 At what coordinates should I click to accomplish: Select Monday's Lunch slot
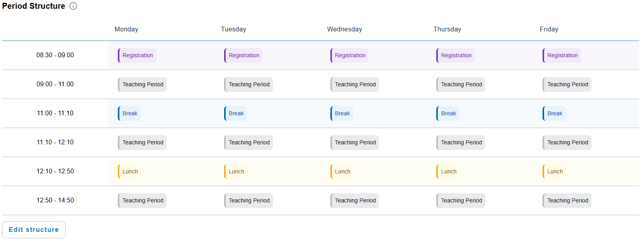[129, 171]
